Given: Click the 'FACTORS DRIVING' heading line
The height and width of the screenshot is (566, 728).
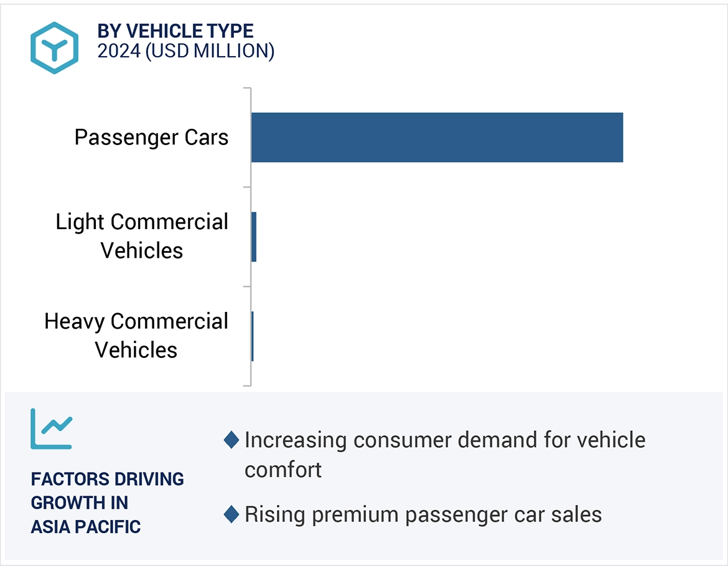Looking at the screenshot, I should click(x=108, y=479).
